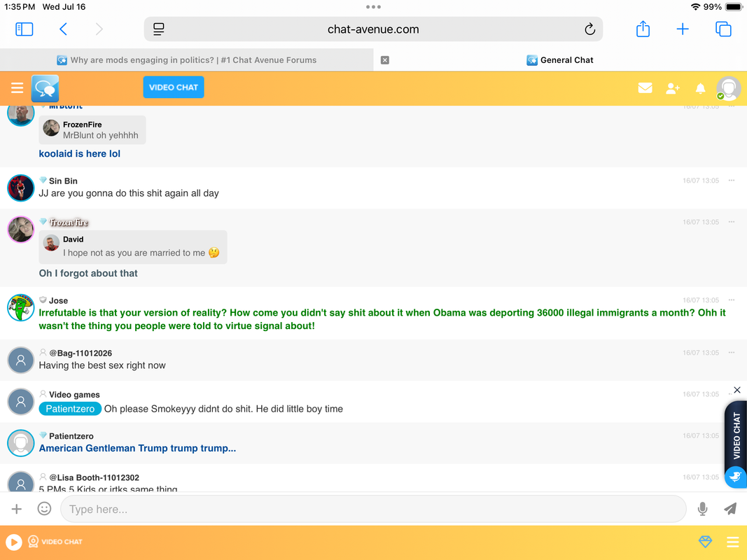Click 'American Gentleman Trump trump trump...' message
The image size is (747, 560).
coord(137,448)
